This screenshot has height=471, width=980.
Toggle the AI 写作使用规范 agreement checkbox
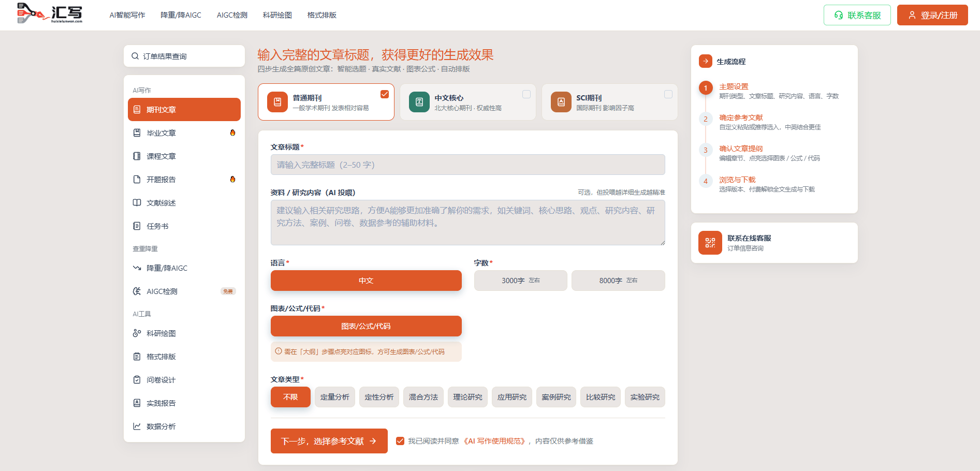click(400, 441)
